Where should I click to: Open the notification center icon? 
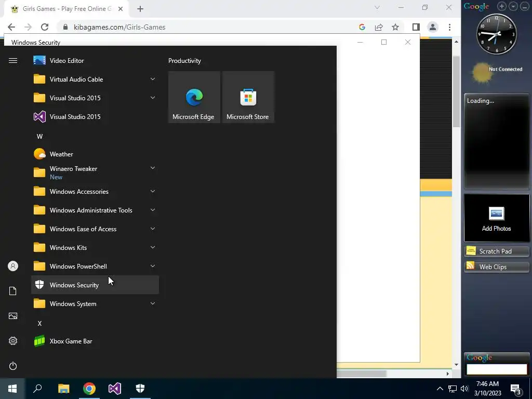pos(516,389)
